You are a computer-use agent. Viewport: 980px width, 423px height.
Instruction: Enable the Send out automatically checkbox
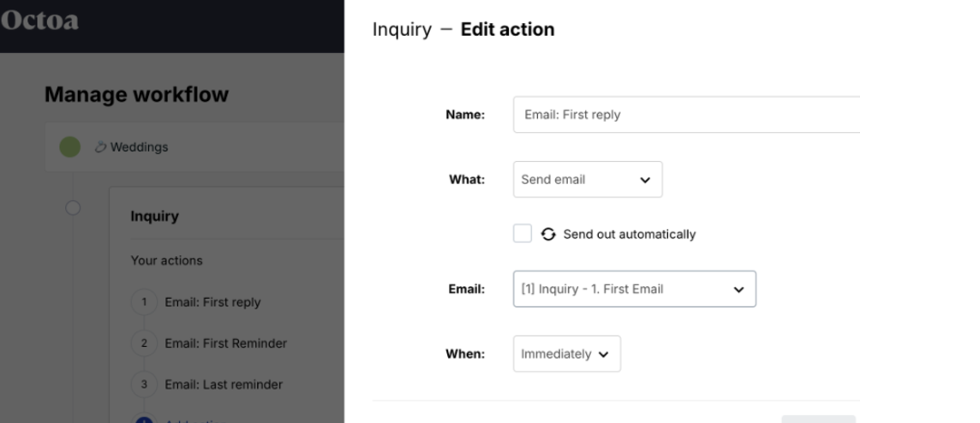coord(523,234)
